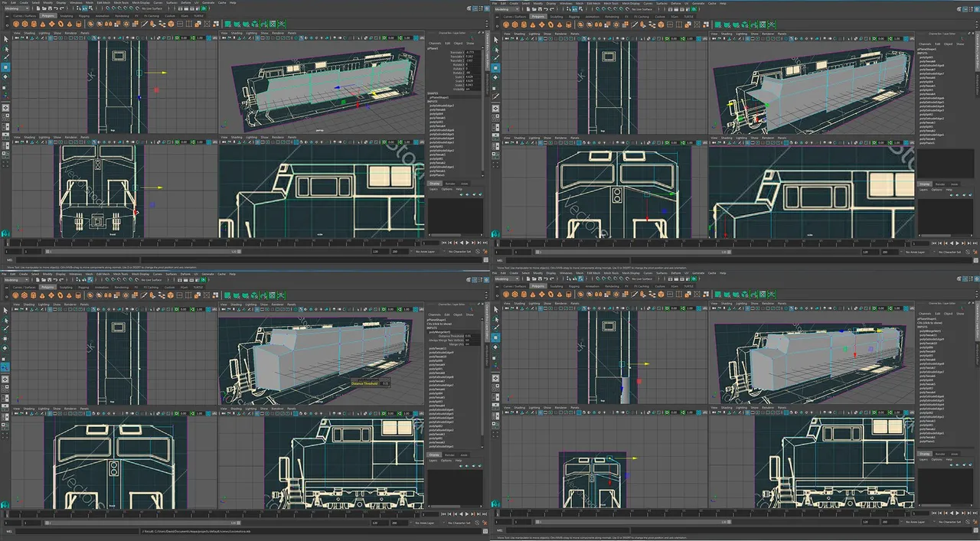Click Channels menu in top-left window Channel Box
The image size is (980, 541).
[435, 44]
